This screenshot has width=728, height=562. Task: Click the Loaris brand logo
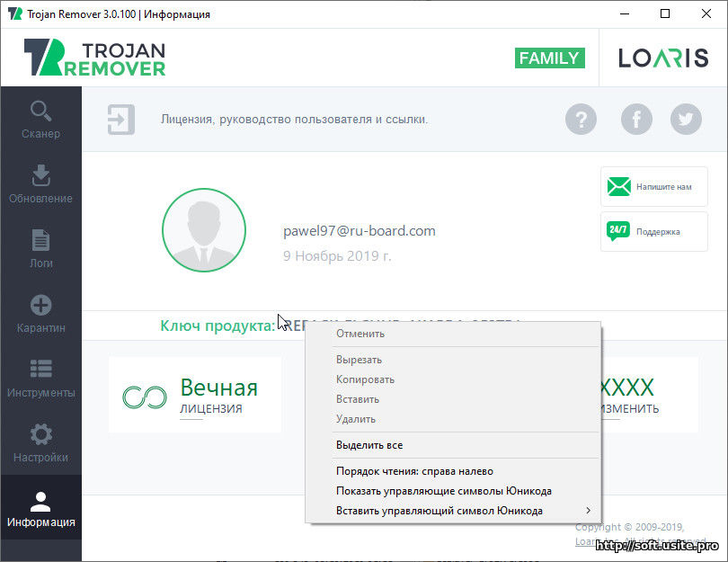coord(663,58)
